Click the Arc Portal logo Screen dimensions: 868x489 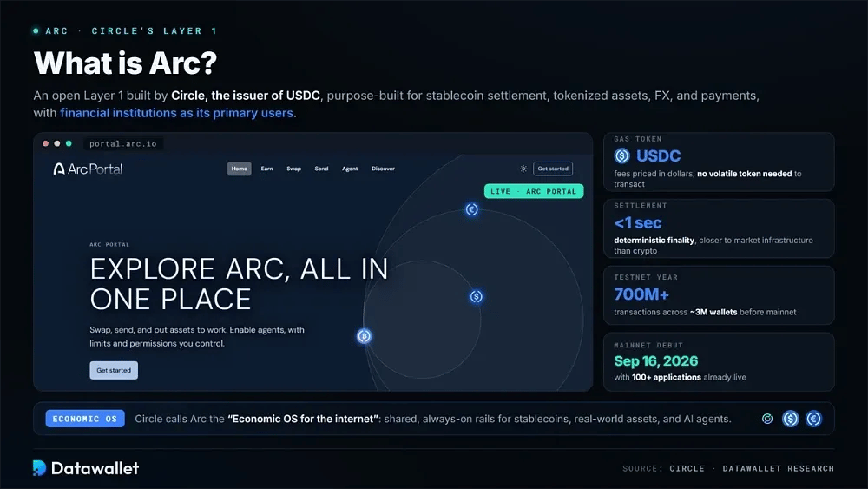(x=88, y=169)
